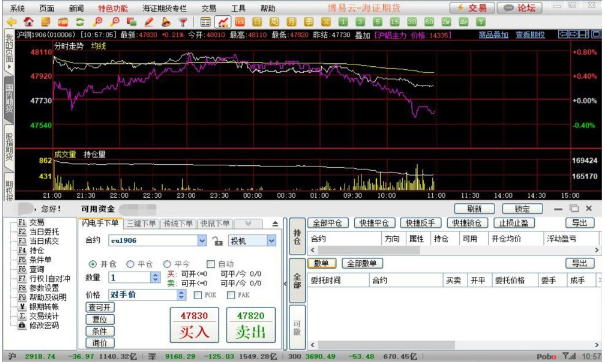The height and width of the screenshot is (362, 605).
Task: Click the positions table horizontal scrollbar
Action: (x=454, y=250)
